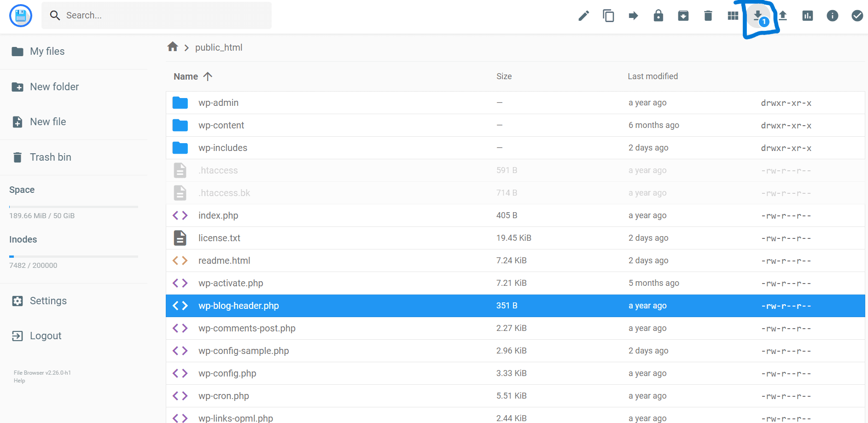The image size is (868, 423).
Task: Create a New folder
Action: tap(54, 87)
